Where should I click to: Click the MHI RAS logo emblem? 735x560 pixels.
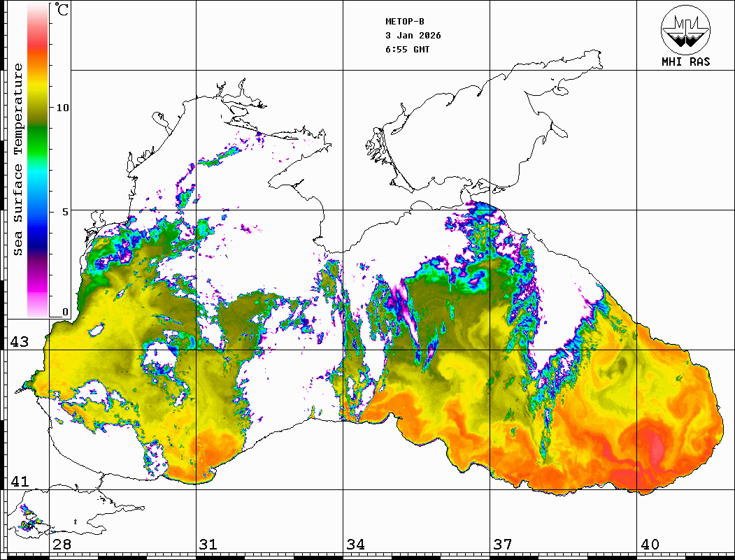click(685, 29)
